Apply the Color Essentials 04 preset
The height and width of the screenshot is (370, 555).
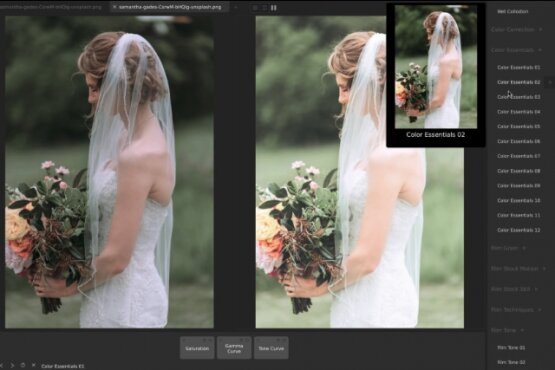coord(519,112)
